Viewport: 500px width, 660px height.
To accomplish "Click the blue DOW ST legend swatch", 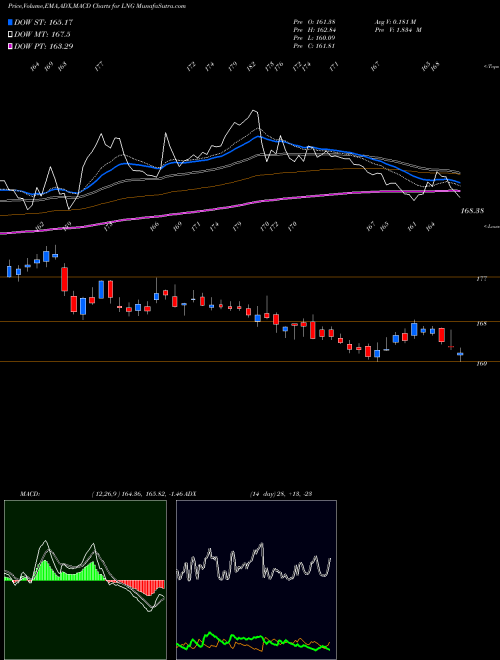I will coord(11,22).
